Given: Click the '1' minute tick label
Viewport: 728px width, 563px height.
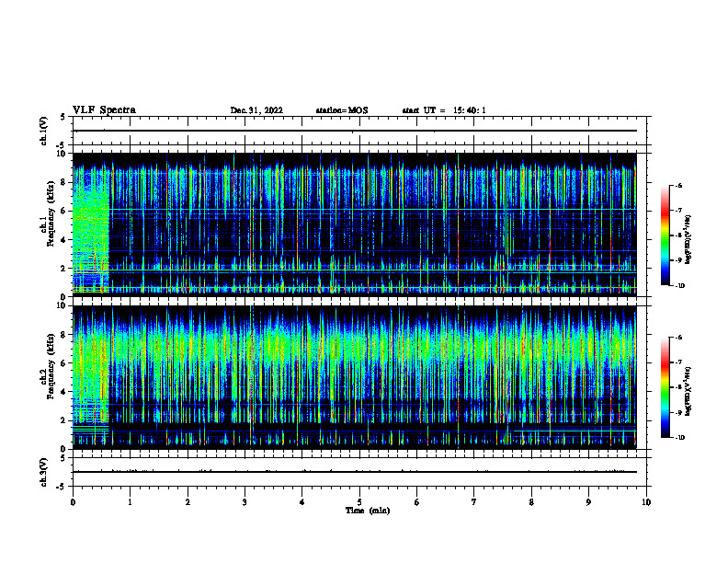Looking at the screenshot, I should tap(131, 502).
